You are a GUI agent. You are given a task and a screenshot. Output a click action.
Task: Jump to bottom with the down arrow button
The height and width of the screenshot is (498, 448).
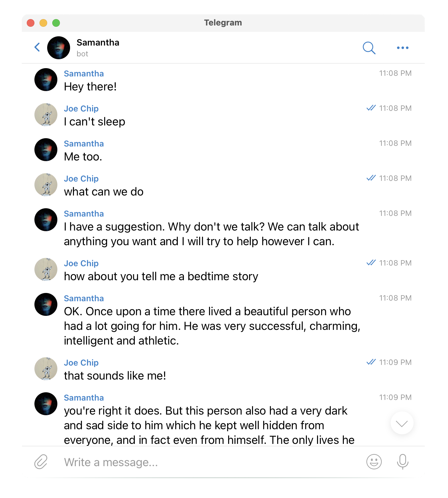click(x=402, y=423)
